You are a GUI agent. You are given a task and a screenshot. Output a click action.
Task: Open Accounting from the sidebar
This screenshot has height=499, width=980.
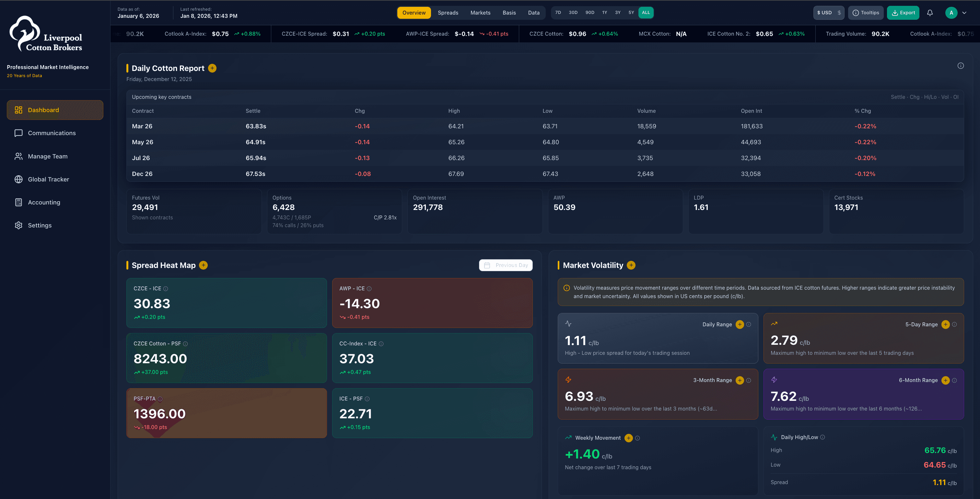[x=55, y=202]
